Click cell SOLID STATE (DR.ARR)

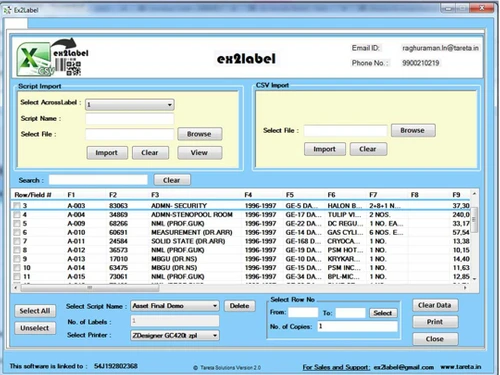coord(188,241)
